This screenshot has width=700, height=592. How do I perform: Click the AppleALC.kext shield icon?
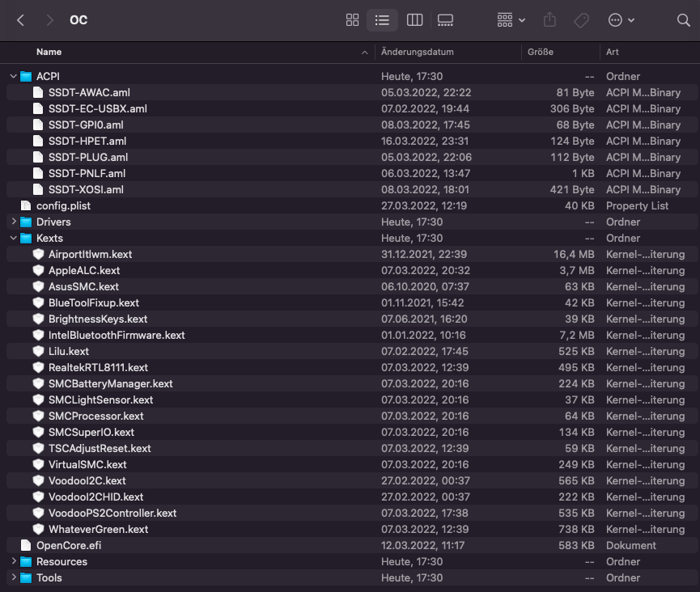click(38, 270)
